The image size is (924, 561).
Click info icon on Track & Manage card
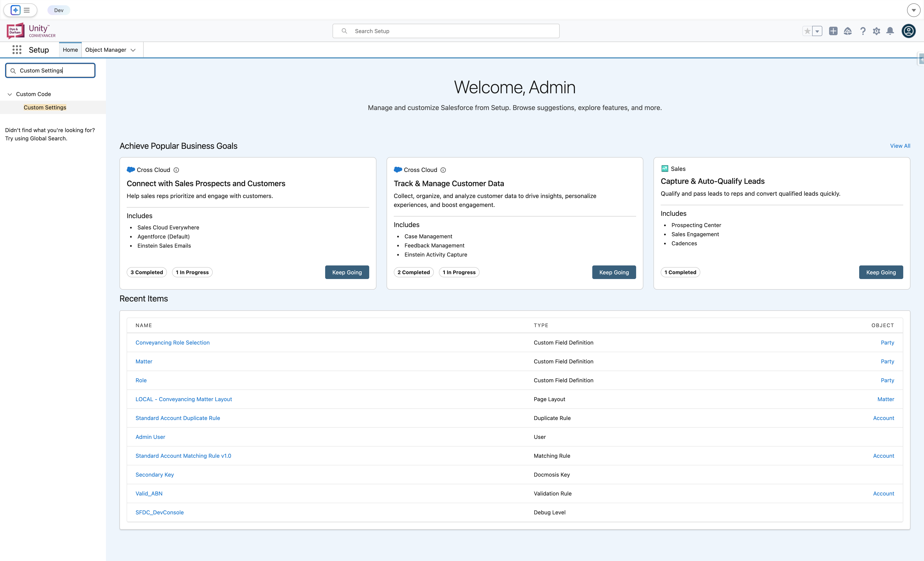(x=443, y=170)
